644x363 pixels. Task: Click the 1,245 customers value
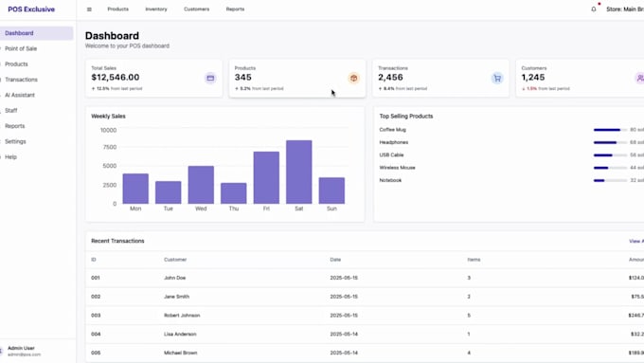pyautogui.click(x=533, y=78)
